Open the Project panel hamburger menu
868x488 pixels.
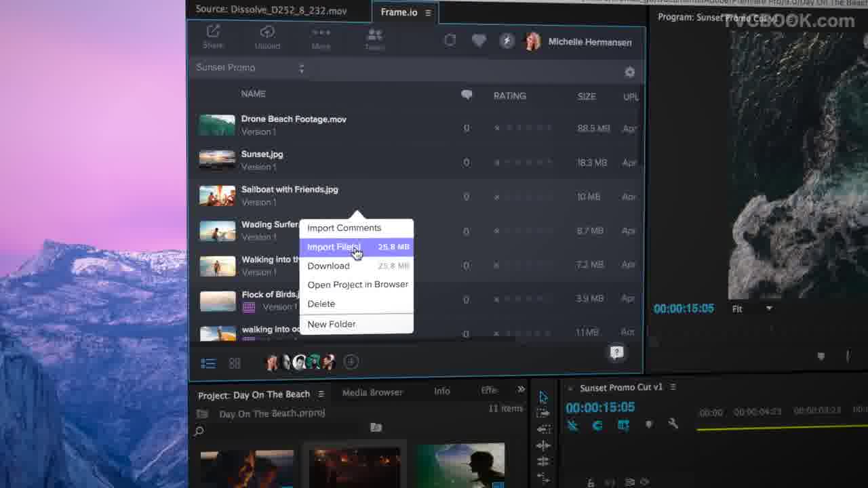(x=321, y=394)
